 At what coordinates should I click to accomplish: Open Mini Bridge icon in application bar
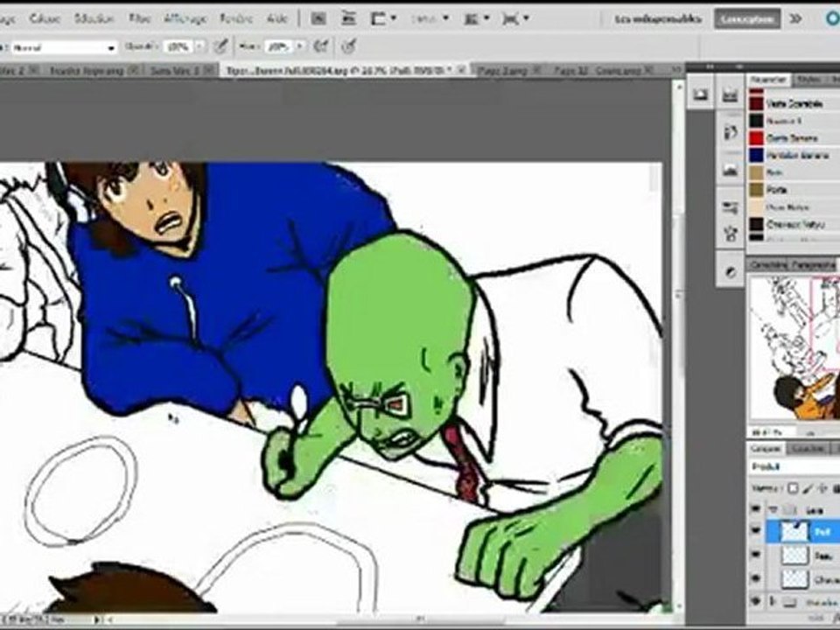[x=348, y=18]
